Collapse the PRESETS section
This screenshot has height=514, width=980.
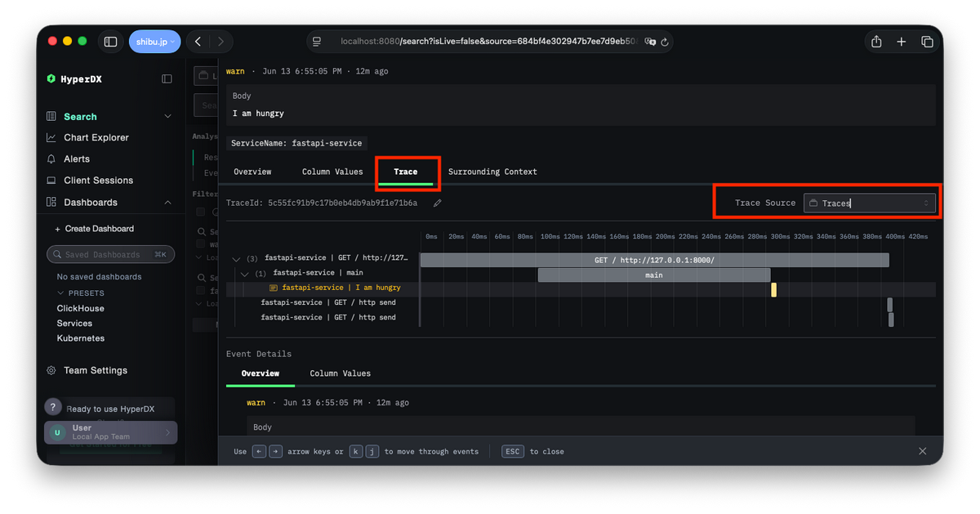(80, 293)
